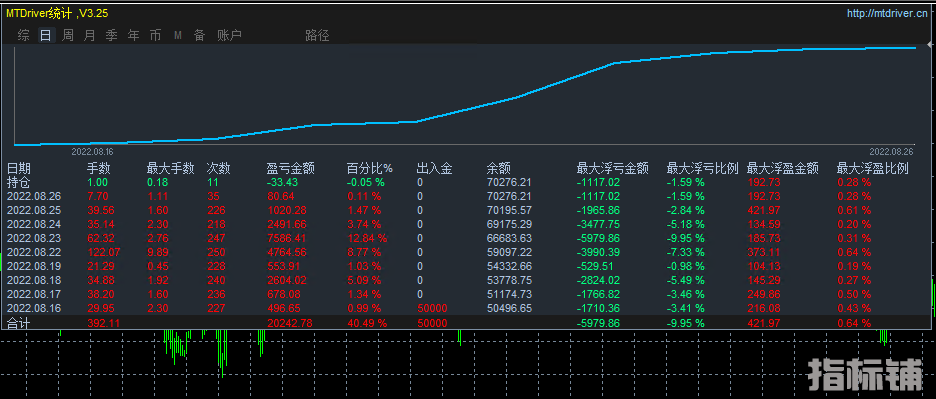Open the 月 monthly tab
The width and height of the screenshot is (936, 399).
[x=90, y=35]
